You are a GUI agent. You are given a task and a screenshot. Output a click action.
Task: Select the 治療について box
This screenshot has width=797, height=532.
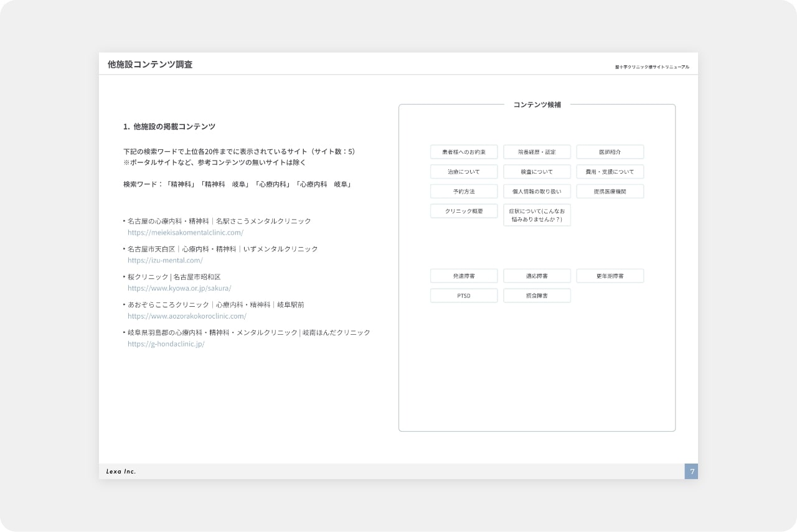464,172
